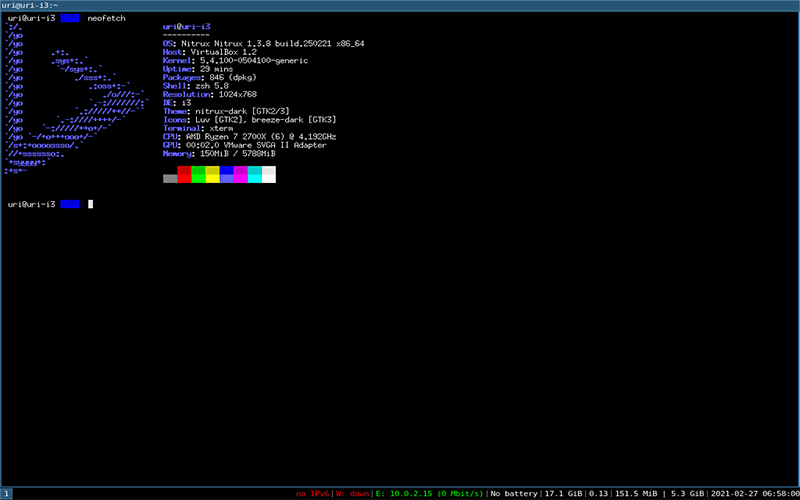Image resolution: width=800 pixels, height=500 pixels.
Task: Click the 'W: down' wireless status
Action: (353, 493)
